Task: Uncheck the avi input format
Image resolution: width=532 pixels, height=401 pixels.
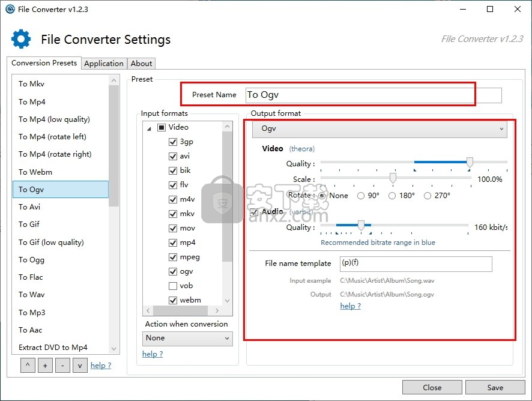Action: coord(173,156)
